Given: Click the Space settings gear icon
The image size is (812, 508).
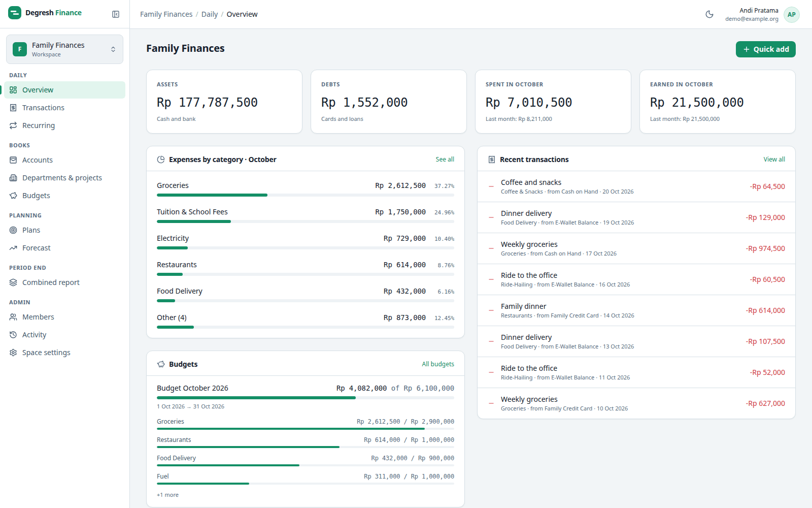Looking at the screenshot, I should (13, 353).
